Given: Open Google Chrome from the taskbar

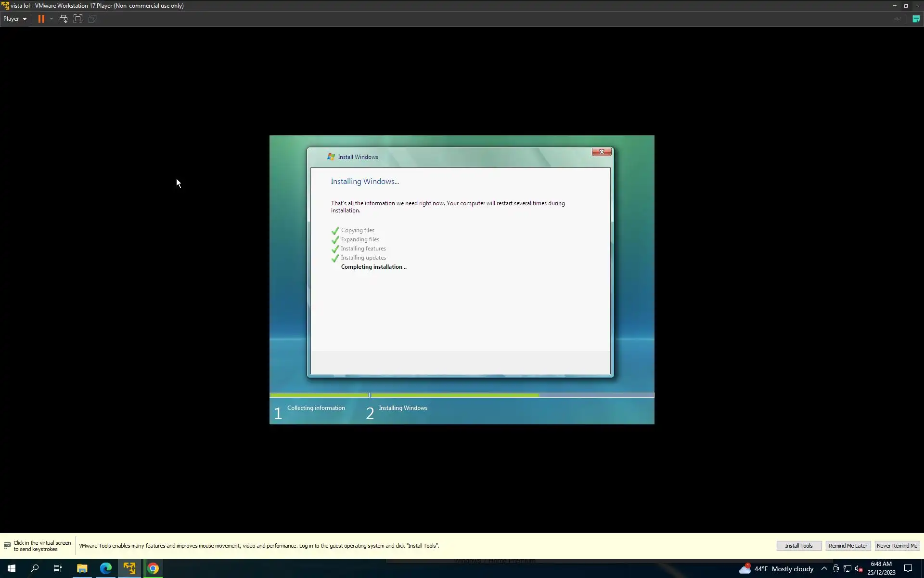Looking at the screenshot, I should tap(153, 568).
